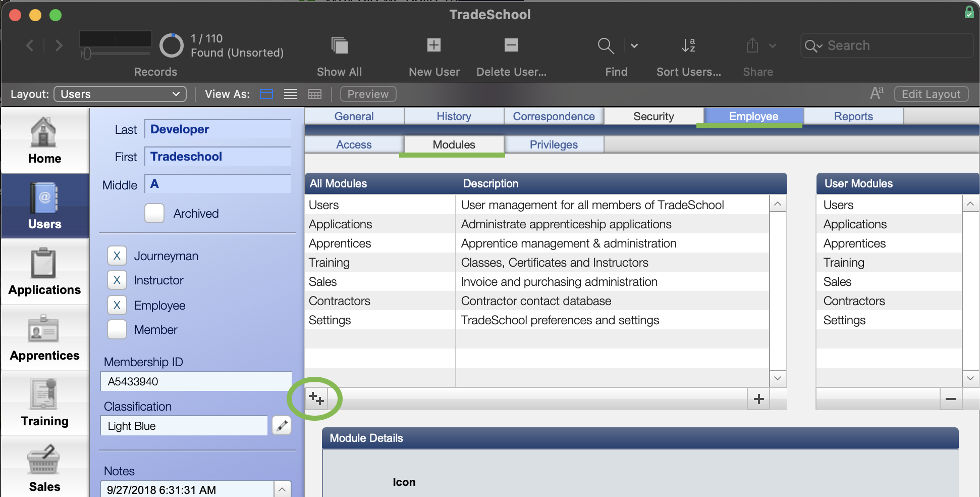The width and height of the screenshot is (980, 497).
Task: Switch to table view icon
Action: click(x=315, y=94)
